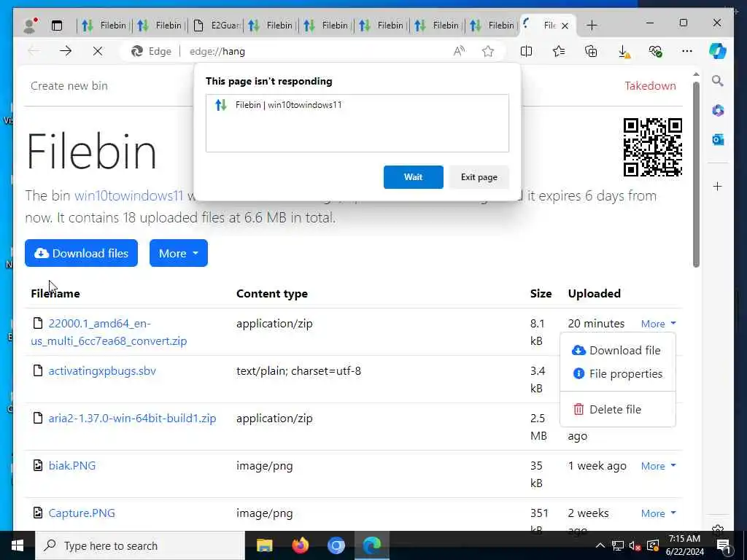Click the taskbar clock showing 7:15 AM

[684, 545]
